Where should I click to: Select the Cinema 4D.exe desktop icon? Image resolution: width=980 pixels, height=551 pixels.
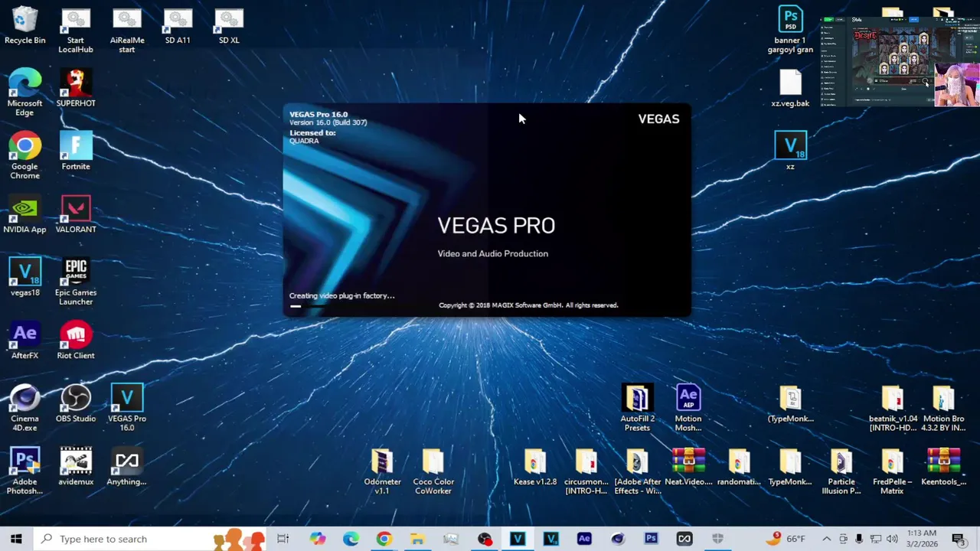point(24,408)
